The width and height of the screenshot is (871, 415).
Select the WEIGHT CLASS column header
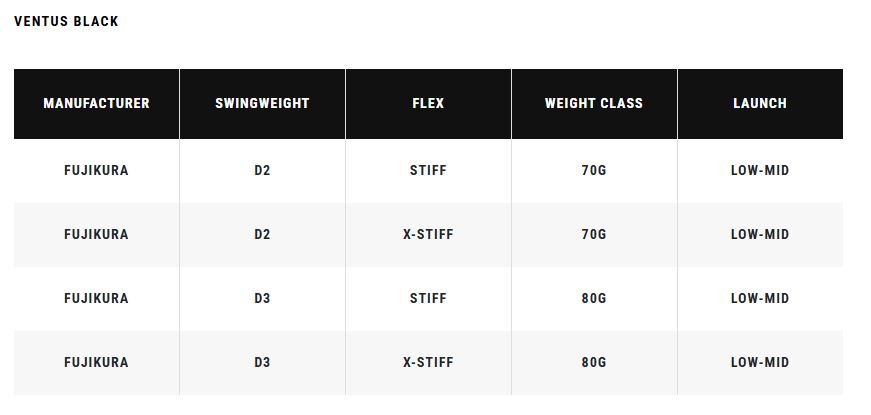[594, 103]
